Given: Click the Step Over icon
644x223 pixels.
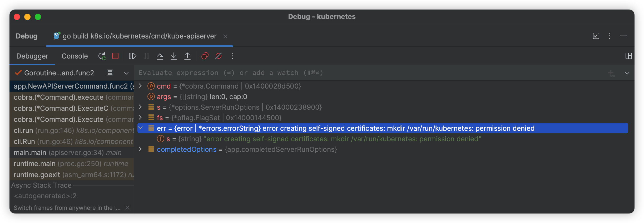Looking at the screenshot, I should [160, 56].
